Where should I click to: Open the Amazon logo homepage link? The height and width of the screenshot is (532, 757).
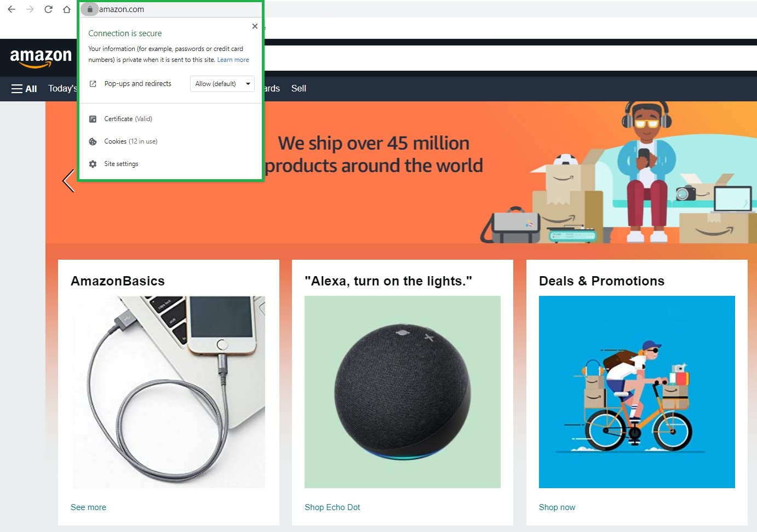point(41,58)
